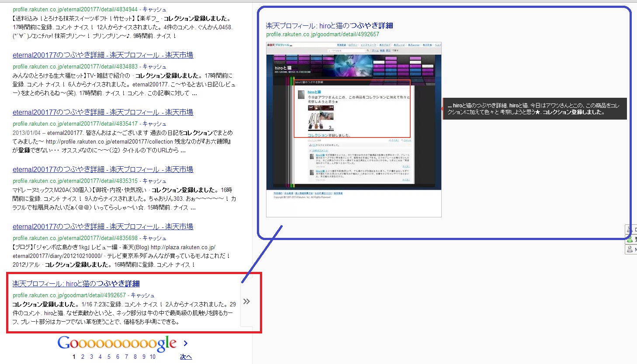Click the 次へ next page link
The height and width of the screenshot is (364, 637).
[186, 357]
